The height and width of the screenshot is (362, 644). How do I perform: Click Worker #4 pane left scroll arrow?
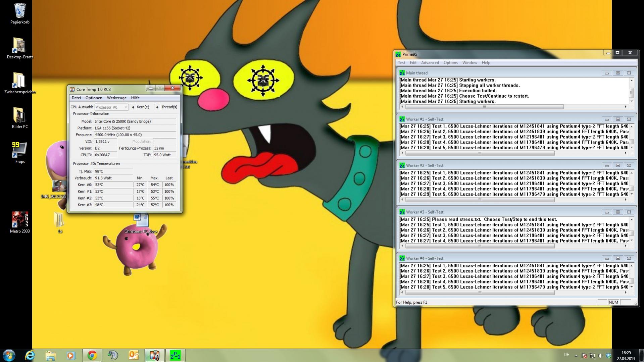coord(402,293)
